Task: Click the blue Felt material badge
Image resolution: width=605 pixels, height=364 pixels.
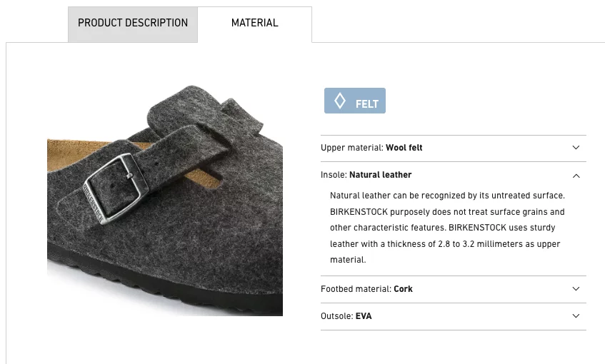Action: point(354,101)
